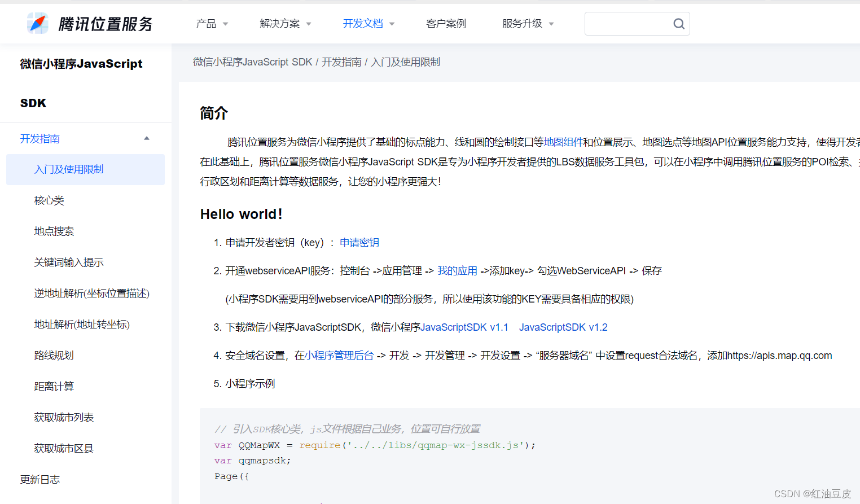860x504 pixels.
Task: Follow the 地图组件 link
Action: pos(563,142)
